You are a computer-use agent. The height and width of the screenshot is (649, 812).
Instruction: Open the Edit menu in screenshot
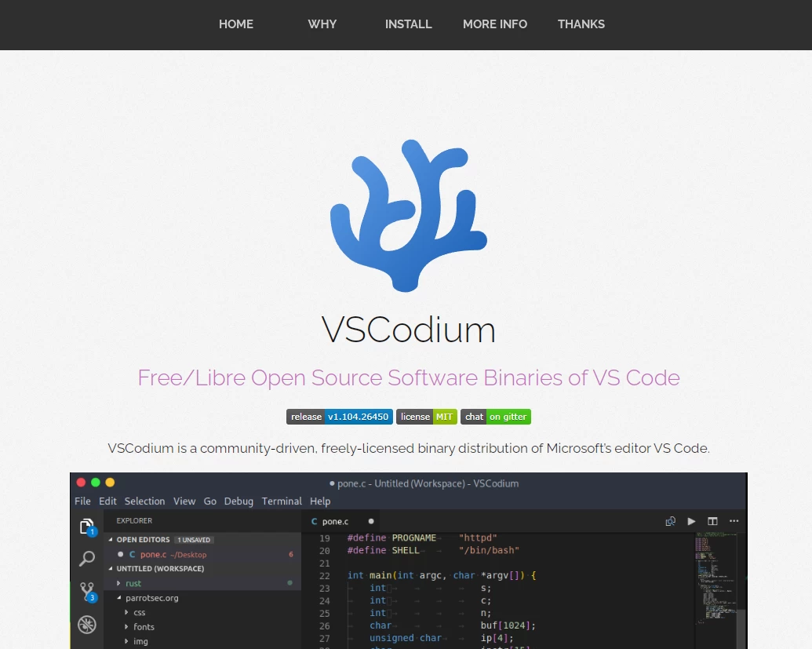[107, 501]
